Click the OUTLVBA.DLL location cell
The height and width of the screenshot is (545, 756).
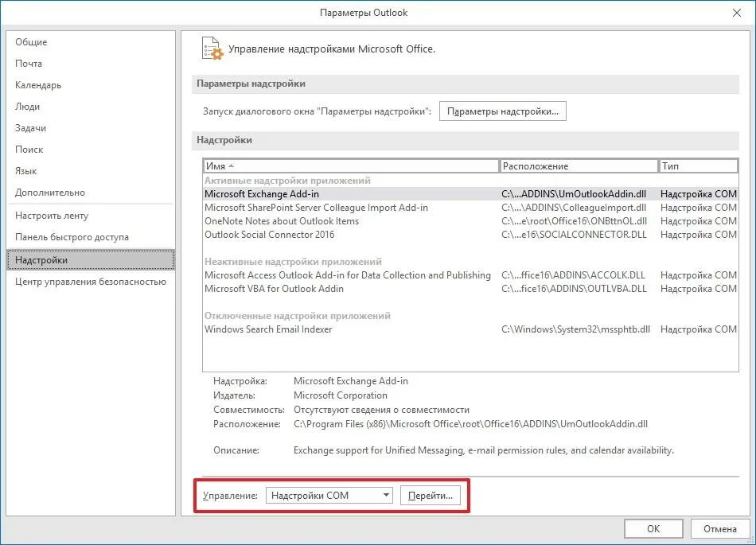tap(574, 288)
